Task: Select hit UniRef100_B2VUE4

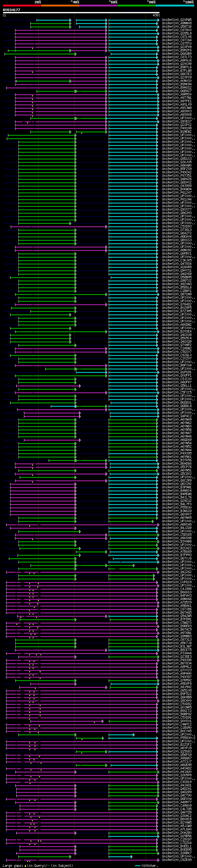Action: pos(176,332)
